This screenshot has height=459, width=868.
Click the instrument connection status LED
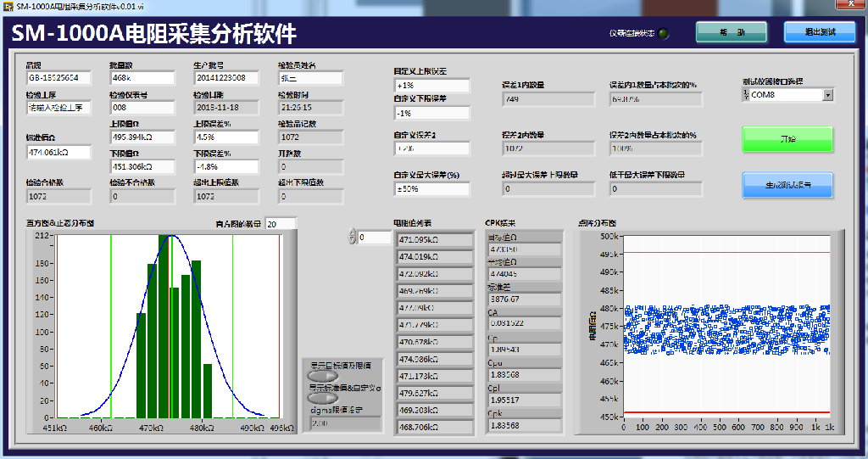663,33
